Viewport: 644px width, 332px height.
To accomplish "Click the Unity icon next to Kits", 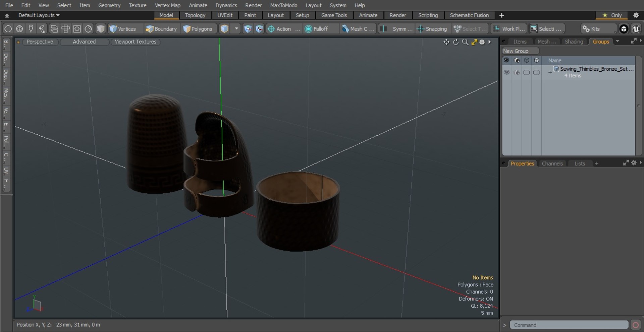I will (624, 29).
